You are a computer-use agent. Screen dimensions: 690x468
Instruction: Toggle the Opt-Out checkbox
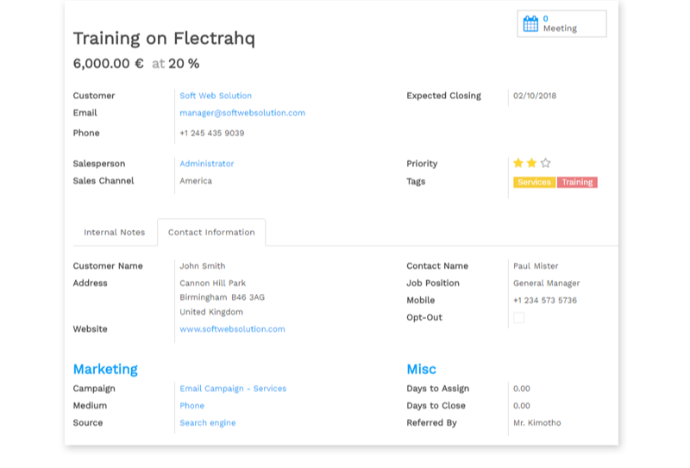(518, 318)
